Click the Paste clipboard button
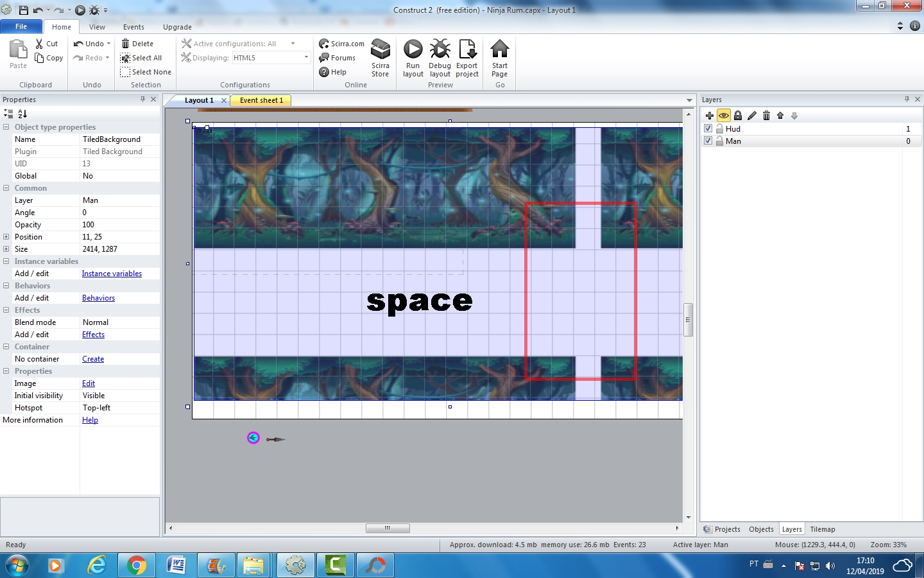This screenshot has height=578, width=924. pyautogui.click(x=18, y=54)
